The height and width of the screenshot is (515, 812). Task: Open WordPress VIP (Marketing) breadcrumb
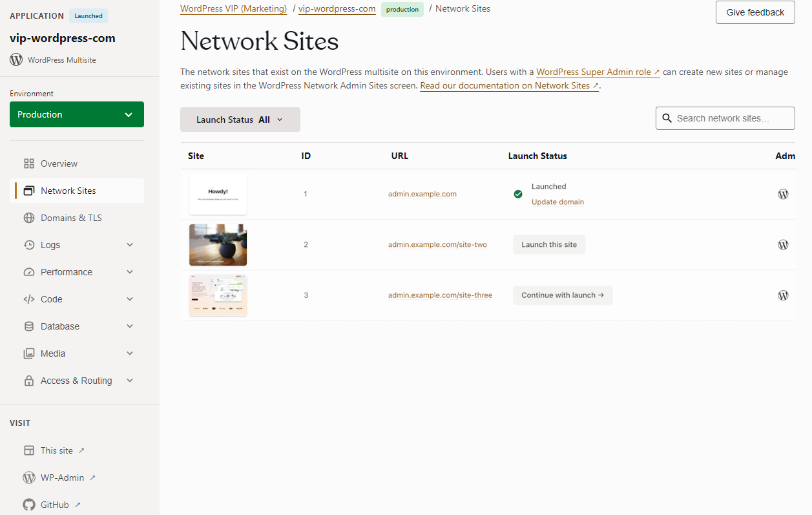coord(233,8)
